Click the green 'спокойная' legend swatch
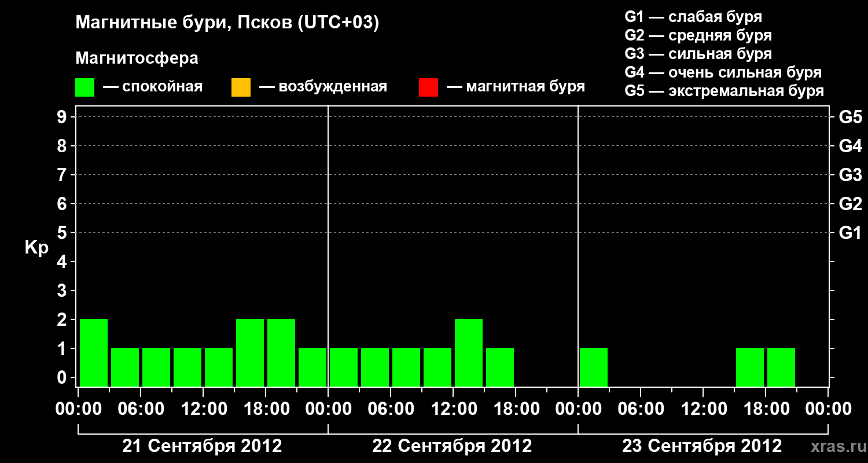 [85, 87]
